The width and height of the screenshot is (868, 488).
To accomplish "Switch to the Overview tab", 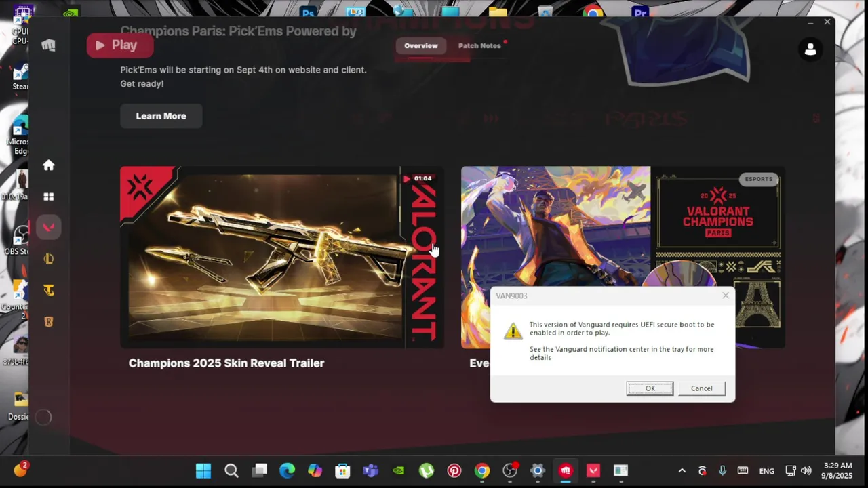I will pos(421,46).
